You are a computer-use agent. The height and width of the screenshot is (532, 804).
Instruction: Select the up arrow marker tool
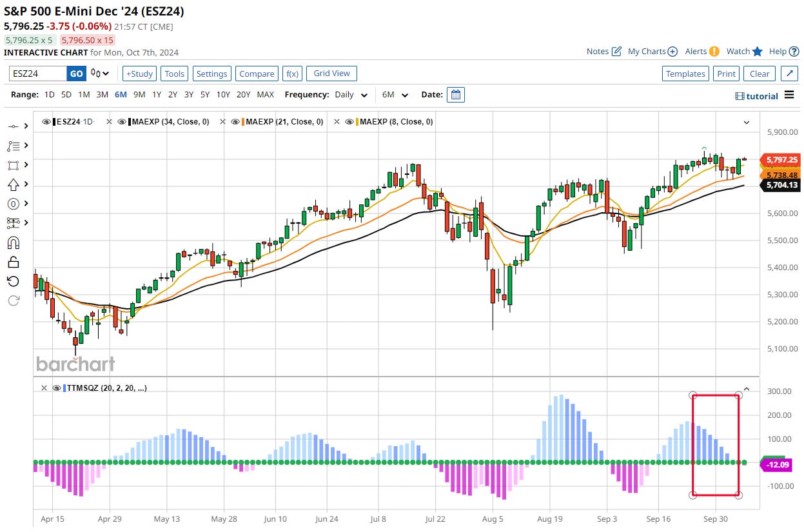point(13,184)
